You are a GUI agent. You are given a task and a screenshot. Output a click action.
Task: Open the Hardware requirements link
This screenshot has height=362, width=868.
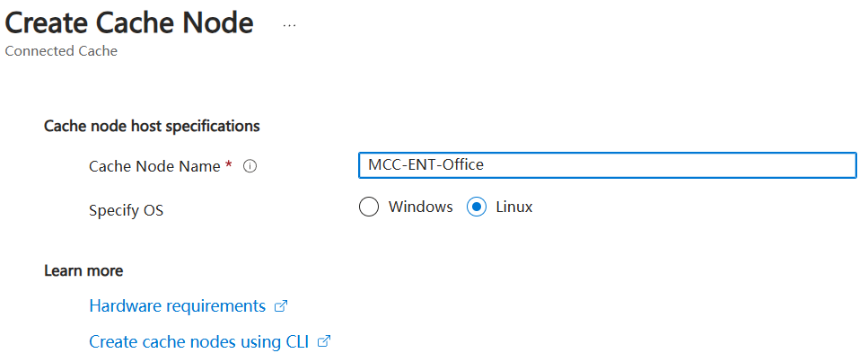click(x=178, y=306)
